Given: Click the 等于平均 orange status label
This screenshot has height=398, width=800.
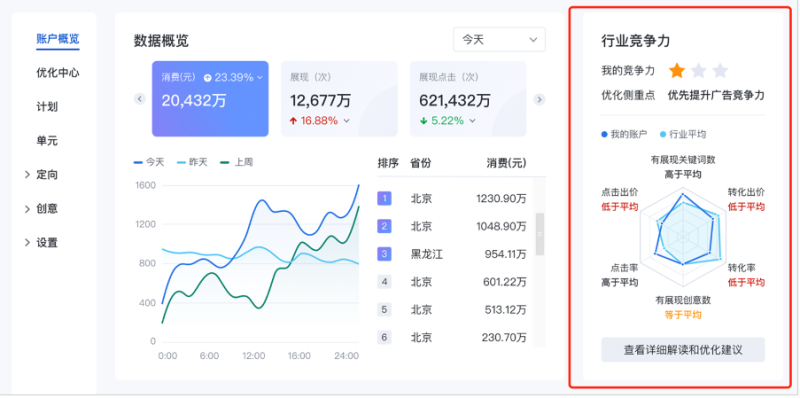Looking at the screenshot, I should [683, 315].
